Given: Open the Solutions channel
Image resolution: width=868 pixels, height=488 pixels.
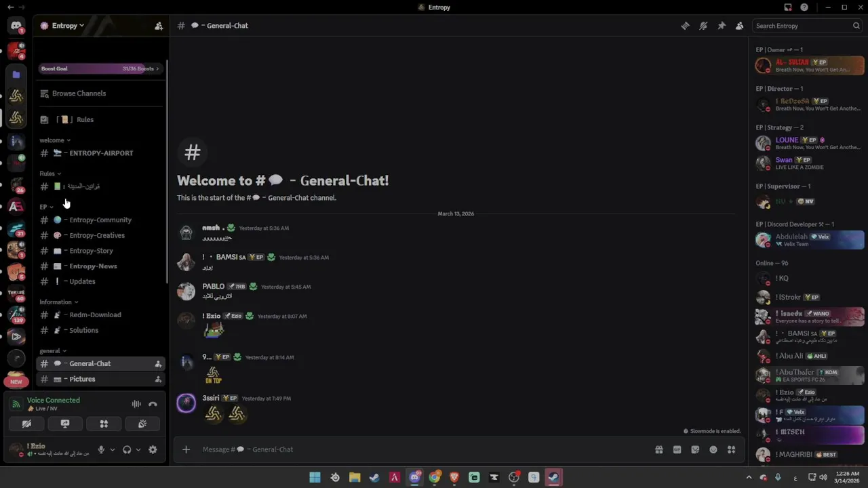Looking at the screenshot, I should click(x=100, y=330).
